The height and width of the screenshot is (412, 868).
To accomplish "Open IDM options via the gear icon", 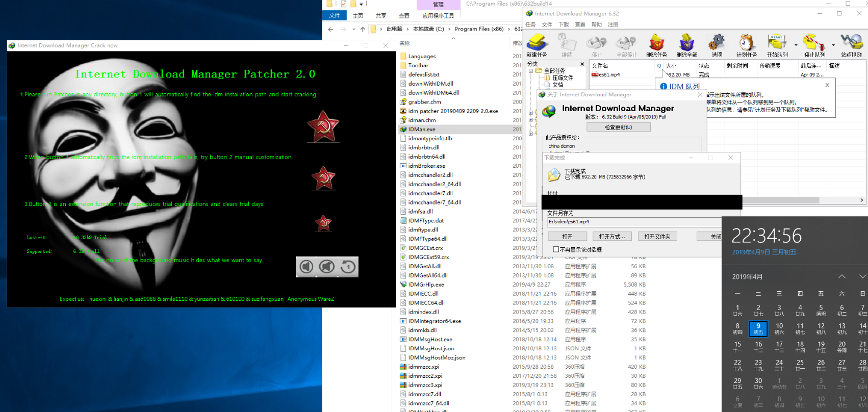I will [717, 44].
